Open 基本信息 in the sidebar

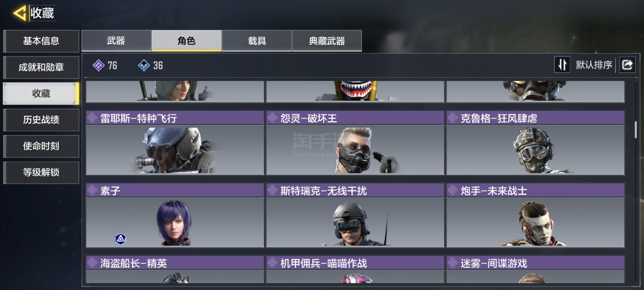tap(41, 41)
